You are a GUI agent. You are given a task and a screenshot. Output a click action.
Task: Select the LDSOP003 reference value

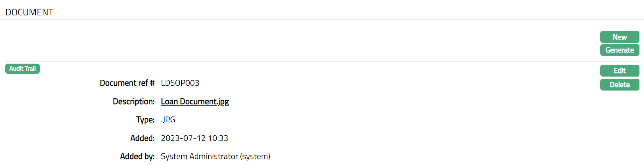pos(180,83)
